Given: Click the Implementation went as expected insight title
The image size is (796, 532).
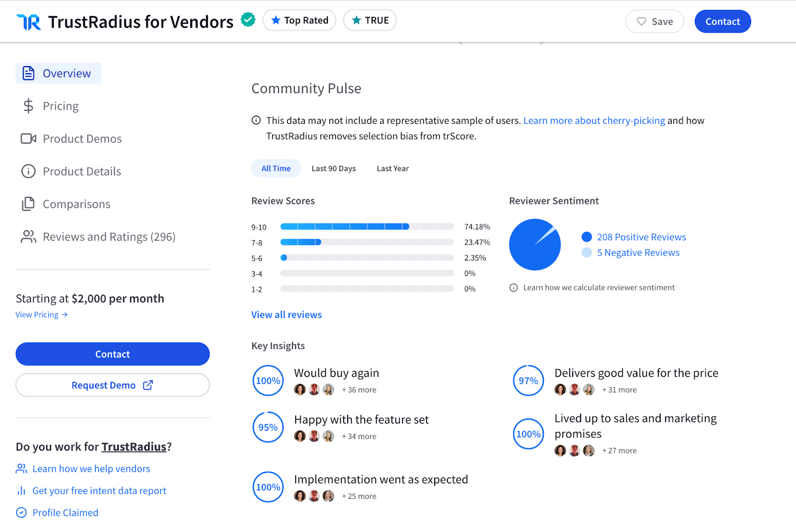Looking at the screenshot, I should 381,479.
